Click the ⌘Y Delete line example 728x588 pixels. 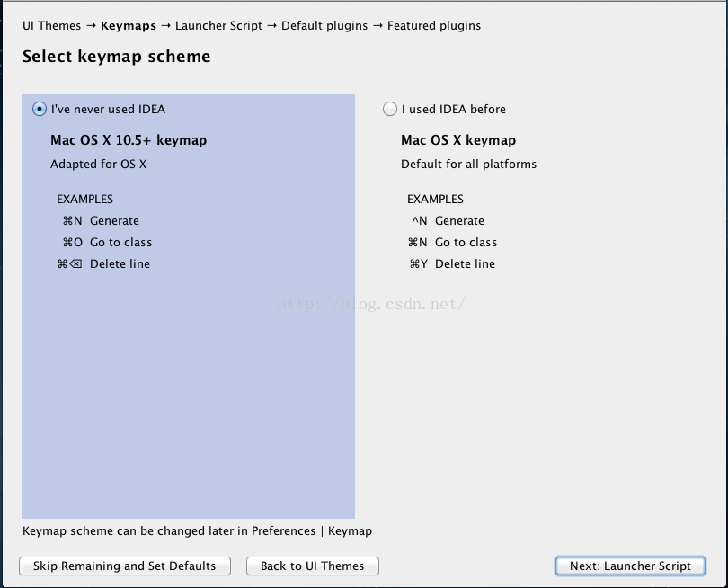[452, 263]
